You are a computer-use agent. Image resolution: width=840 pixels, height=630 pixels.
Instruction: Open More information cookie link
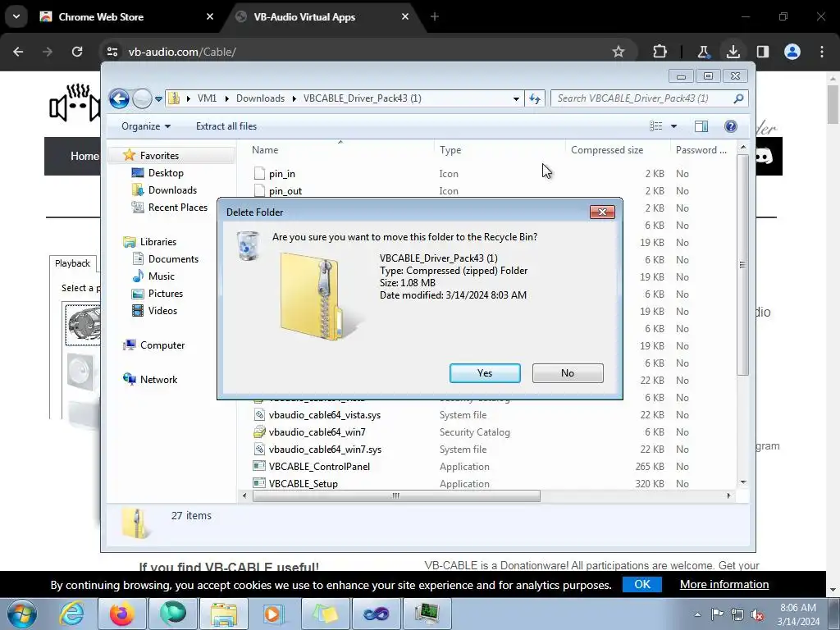[724, 584]
